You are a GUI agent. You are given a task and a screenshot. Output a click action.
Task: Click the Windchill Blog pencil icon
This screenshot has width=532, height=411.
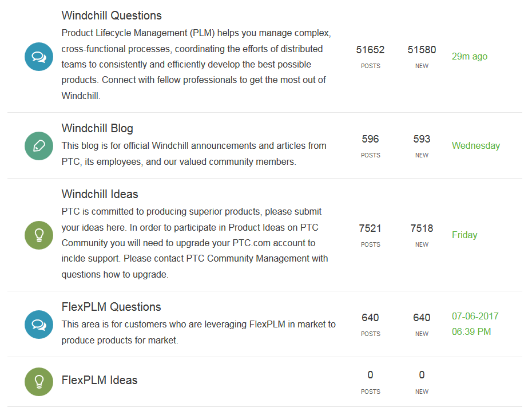pos(39,145)
